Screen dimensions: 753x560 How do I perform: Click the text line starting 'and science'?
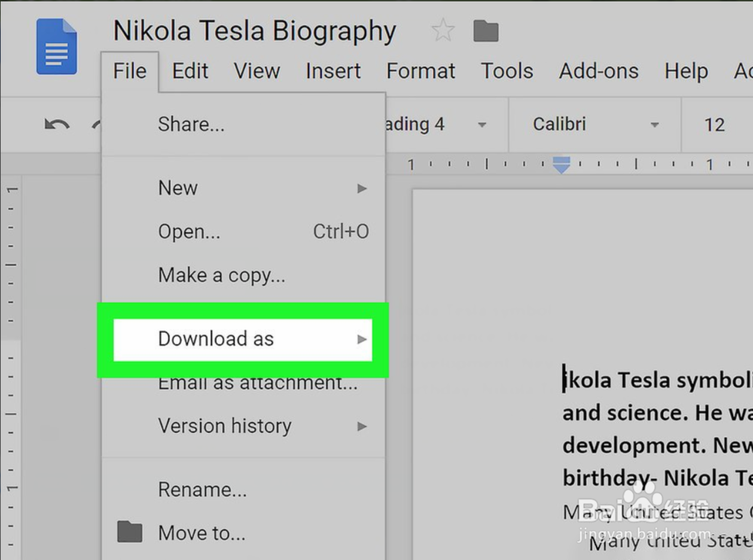tap(657, 412)
